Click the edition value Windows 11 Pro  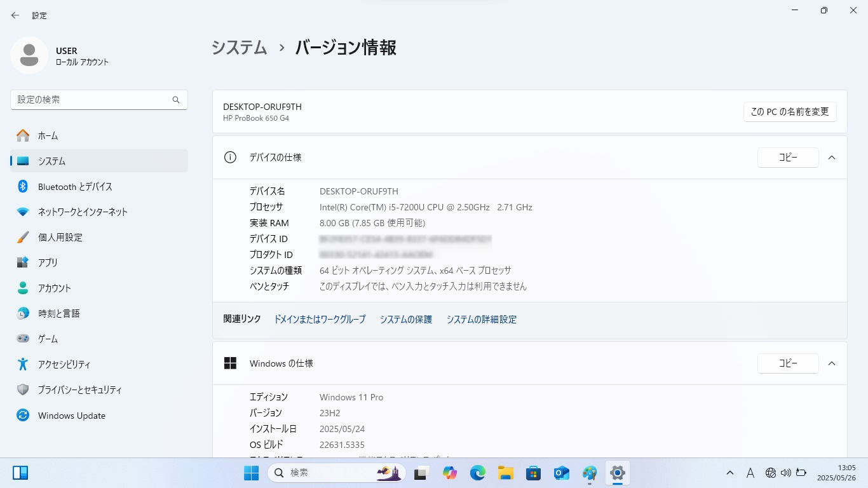click(x=351, y=397)
